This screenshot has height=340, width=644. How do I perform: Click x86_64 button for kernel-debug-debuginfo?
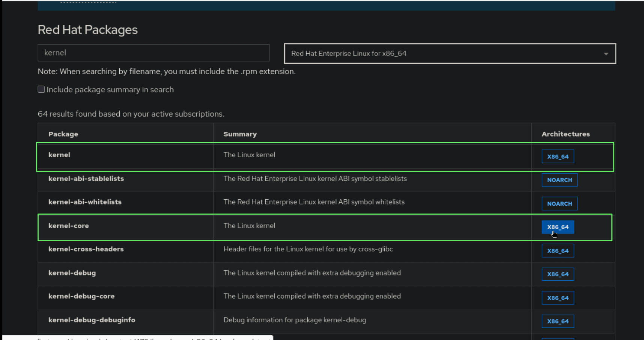click(558, 321)
